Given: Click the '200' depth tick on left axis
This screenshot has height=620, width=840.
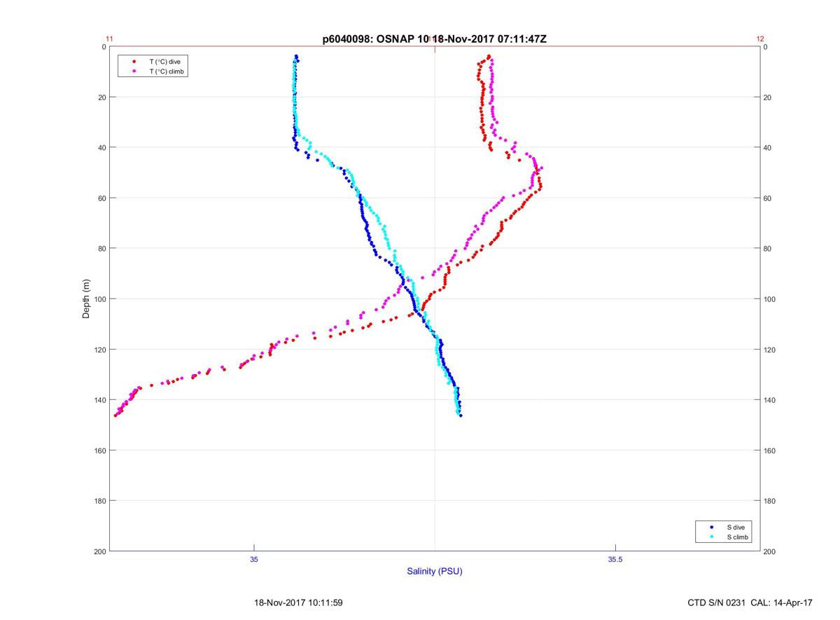Looking at the screenshot, I should point(99,551).
